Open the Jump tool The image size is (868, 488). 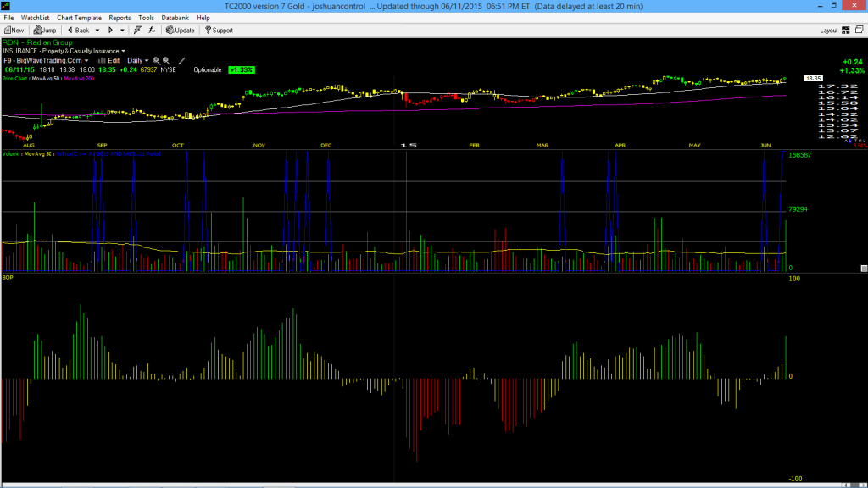45,30
